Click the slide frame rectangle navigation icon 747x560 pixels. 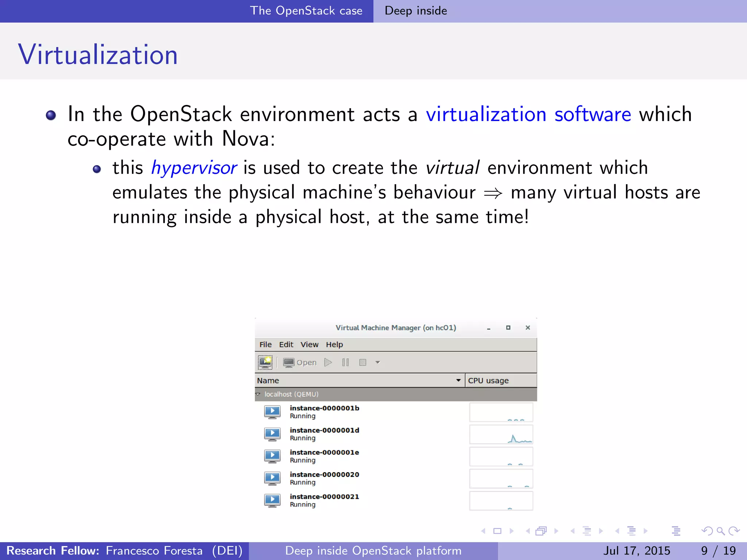click(x=497, y=531)
